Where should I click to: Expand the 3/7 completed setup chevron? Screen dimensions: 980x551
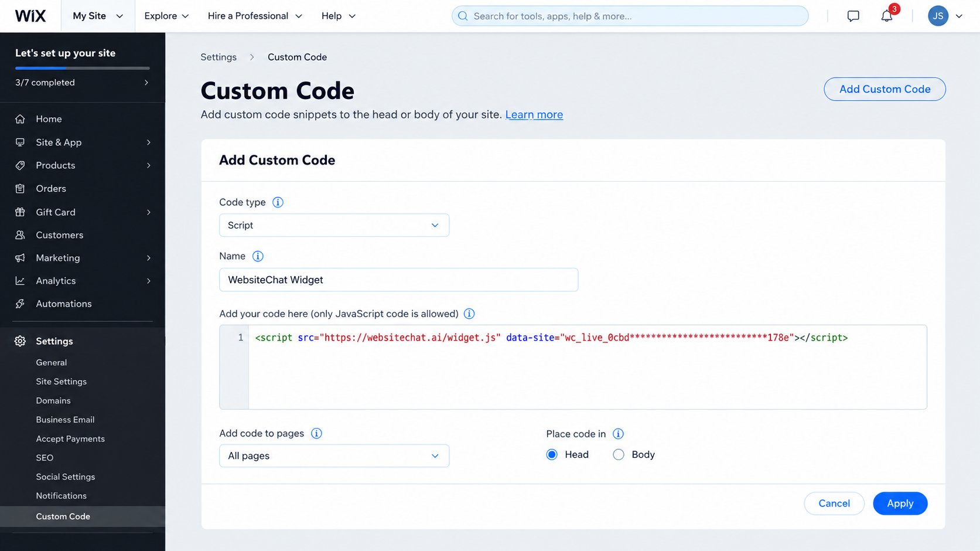click(x=146, y=83)
